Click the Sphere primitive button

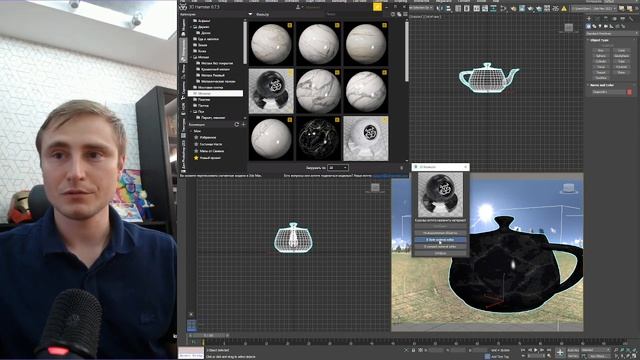click(601, 56)
